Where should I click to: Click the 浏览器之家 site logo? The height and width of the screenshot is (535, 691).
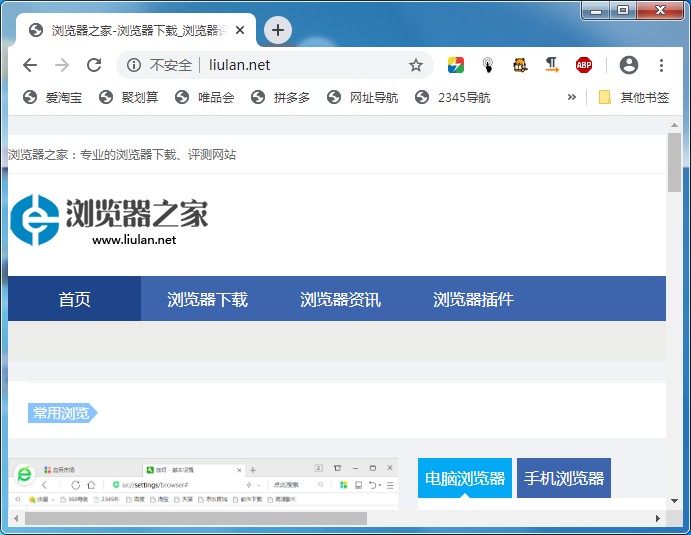[109, 220]
